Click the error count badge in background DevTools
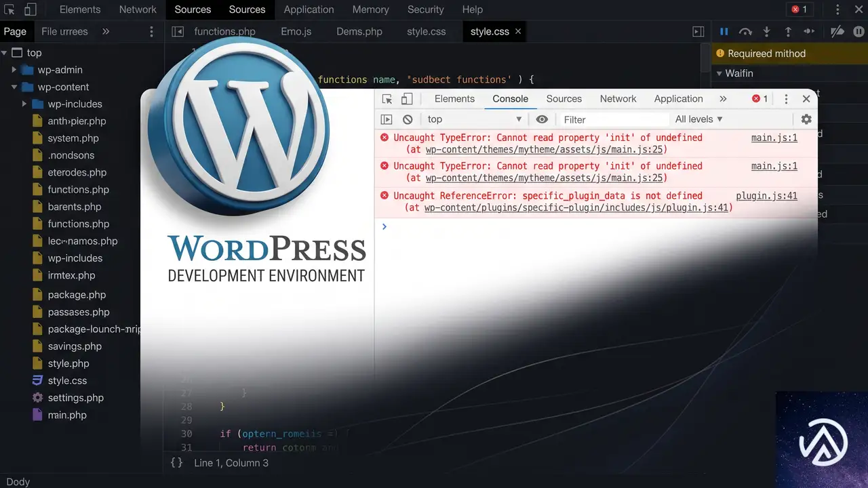Viewport: 868px width, 488px height. click(800, 9)
